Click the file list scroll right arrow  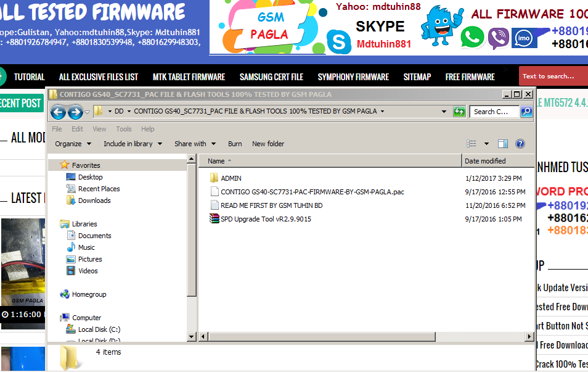529,337
